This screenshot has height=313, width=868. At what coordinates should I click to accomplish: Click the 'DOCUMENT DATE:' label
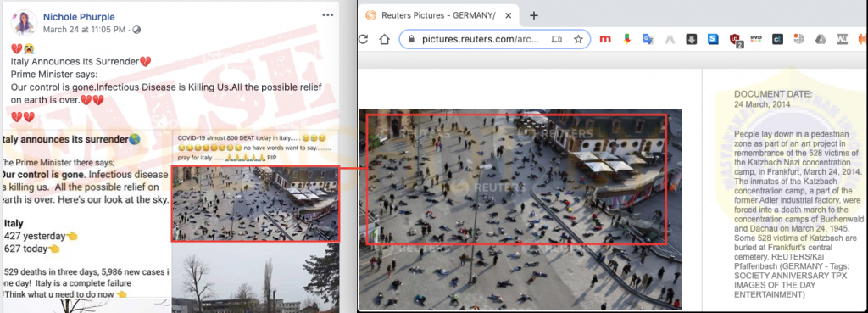[773, 94]
